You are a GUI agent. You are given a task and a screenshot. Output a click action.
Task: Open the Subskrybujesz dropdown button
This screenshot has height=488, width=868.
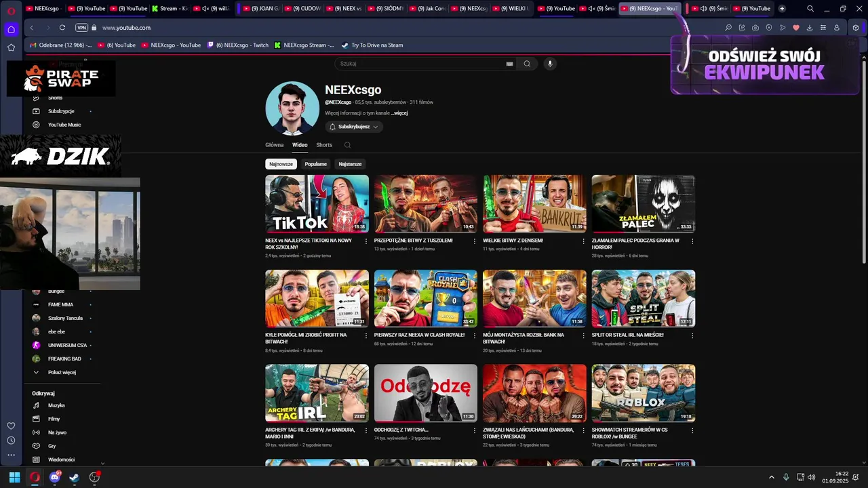(353, 127)
